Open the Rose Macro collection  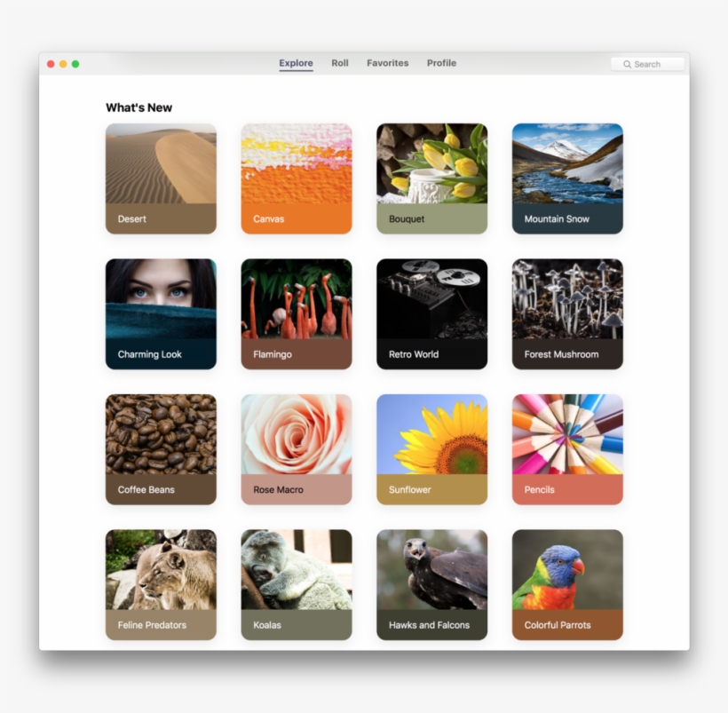[x=296, y=448]
